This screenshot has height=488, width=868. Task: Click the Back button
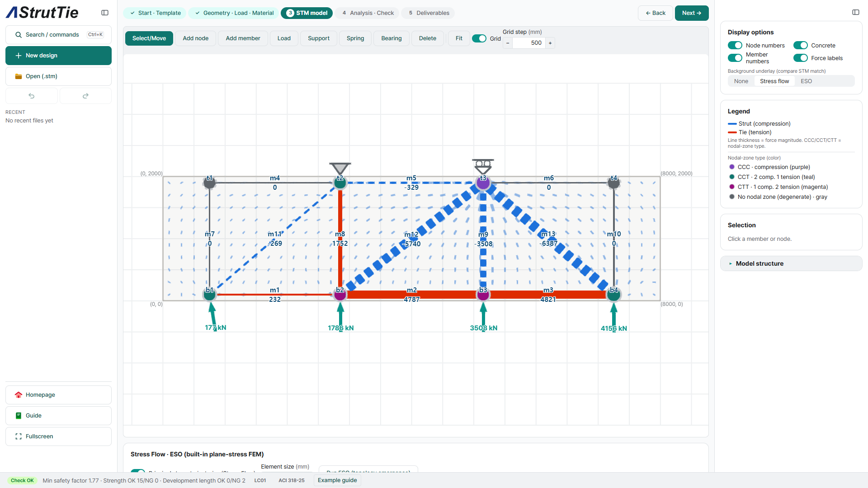coord(656,13)
